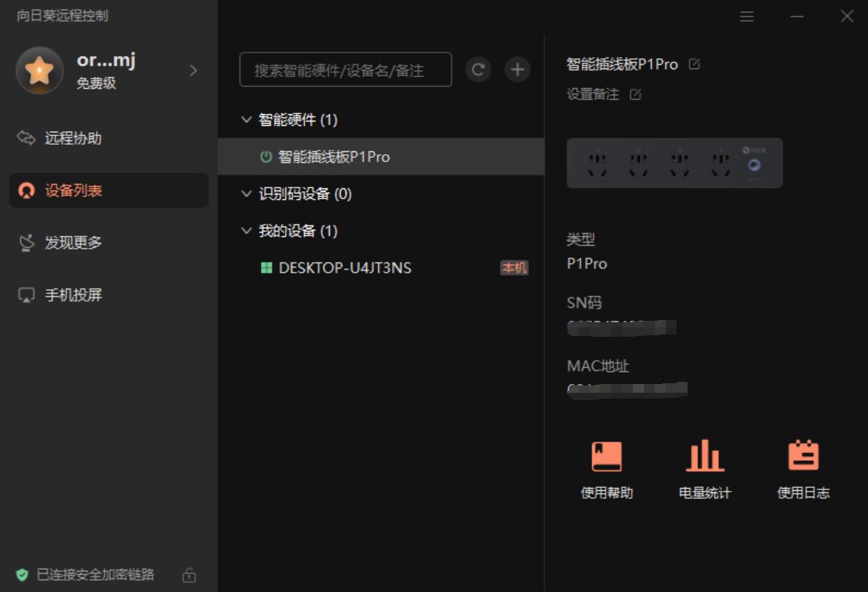Open the hamburger menu at top right
Screen dimensions: 868x592
(746, 17)
